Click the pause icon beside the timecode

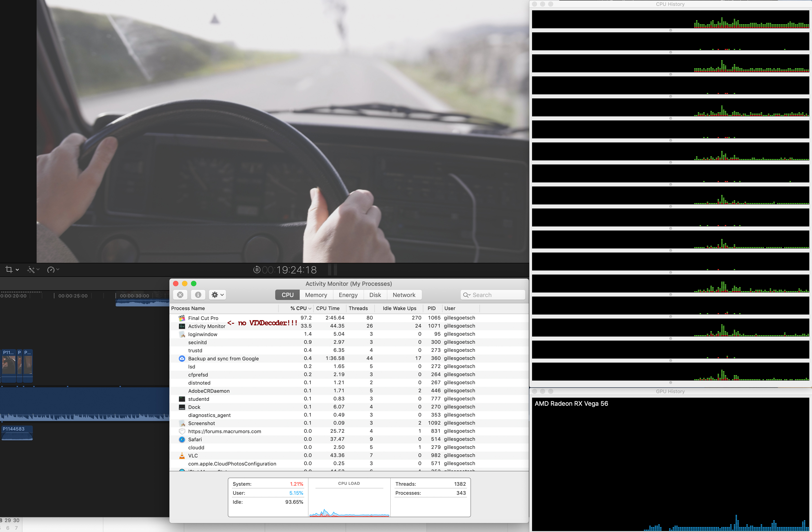pos(257,270)
